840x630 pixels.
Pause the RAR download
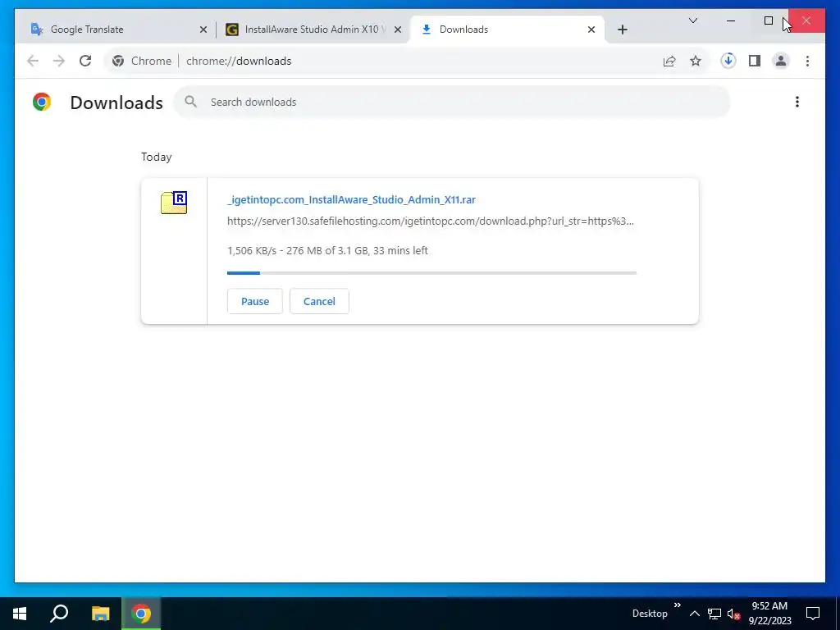pos(255,301)
